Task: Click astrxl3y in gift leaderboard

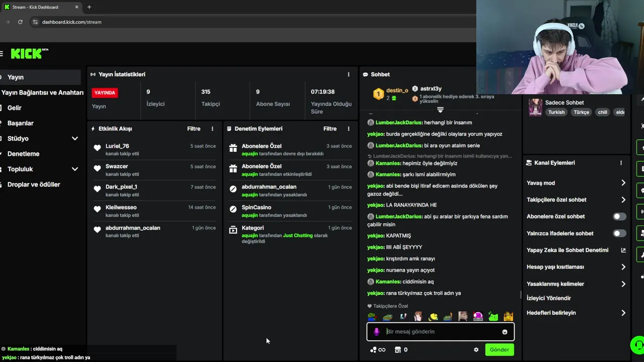Action: (431, 88)
